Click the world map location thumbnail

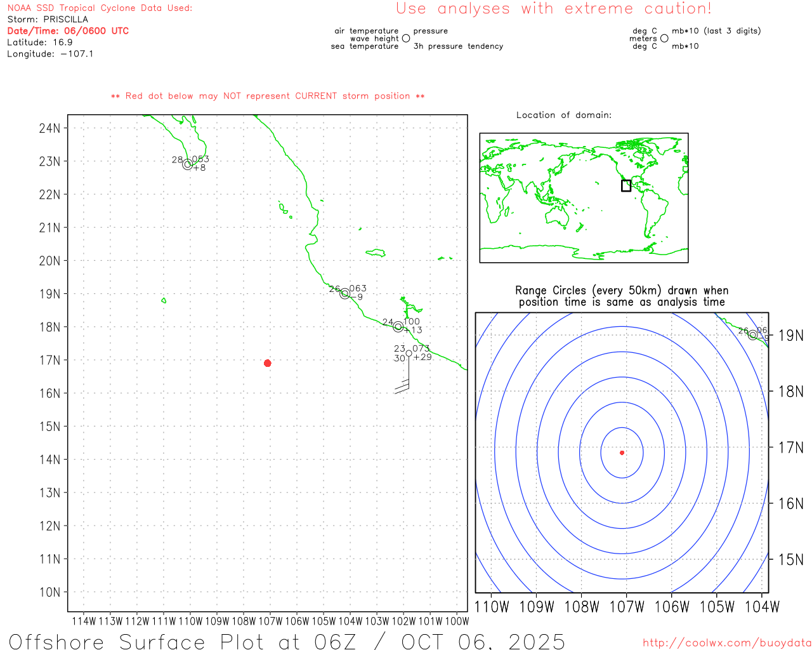[x=584, y=198]
